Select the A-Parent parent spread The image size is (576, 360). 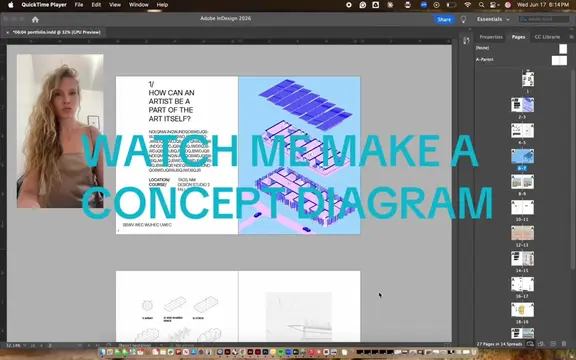[x=521, y=60]
